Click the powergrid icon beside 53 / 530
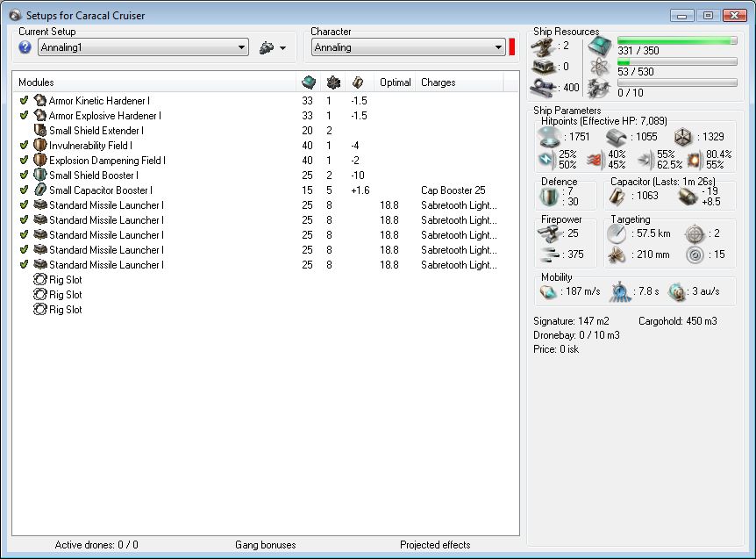 (x=599, y=67)
